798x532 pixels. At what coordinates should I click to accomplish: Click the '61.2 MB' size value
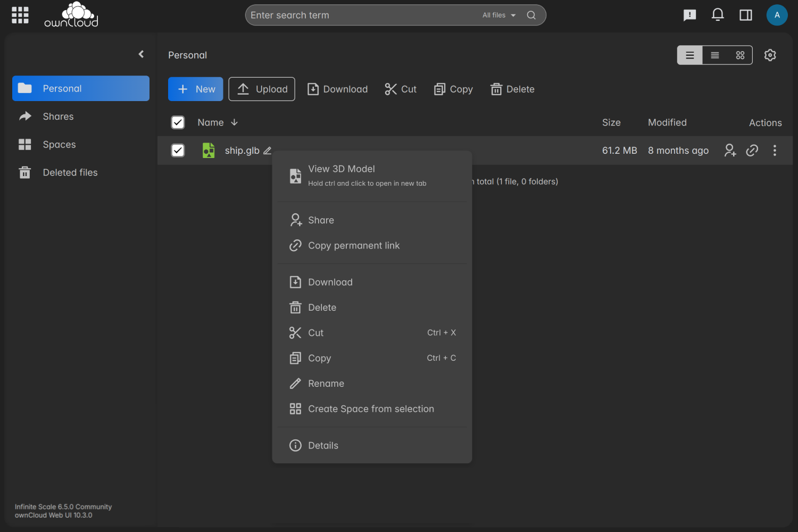620,151
